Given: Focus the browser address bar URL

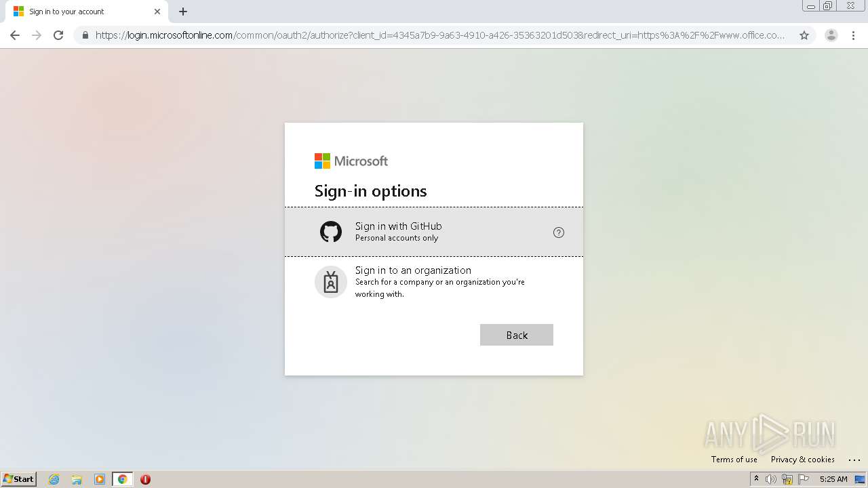Looking at the screenshot, I should point(440,35).
